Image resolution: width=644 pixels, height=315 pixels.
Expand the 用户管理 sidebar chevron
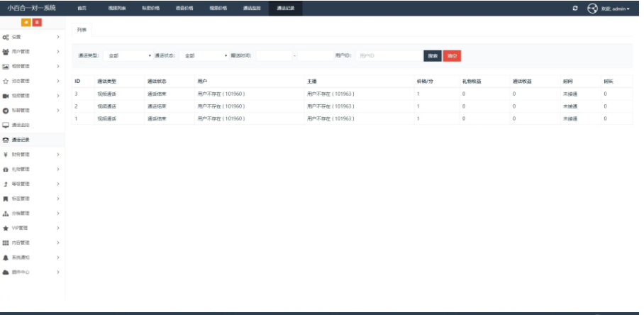58,52
